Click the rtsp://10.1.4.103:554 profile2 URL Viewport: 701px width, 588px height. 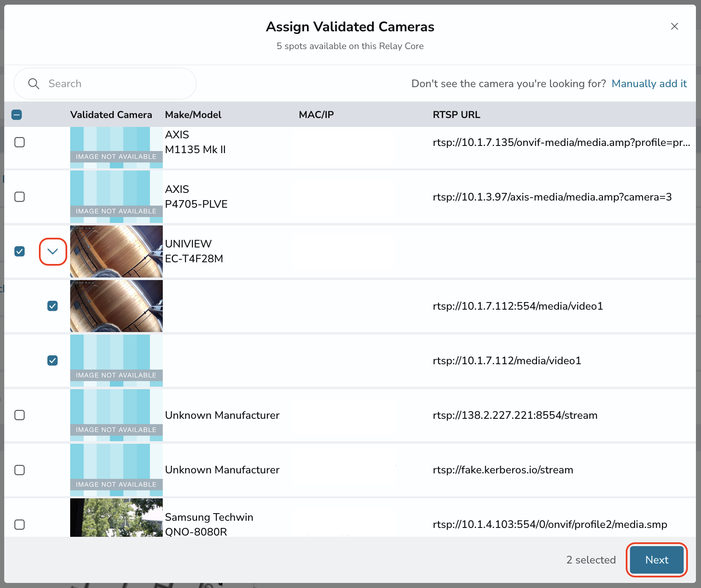point(550,525)
